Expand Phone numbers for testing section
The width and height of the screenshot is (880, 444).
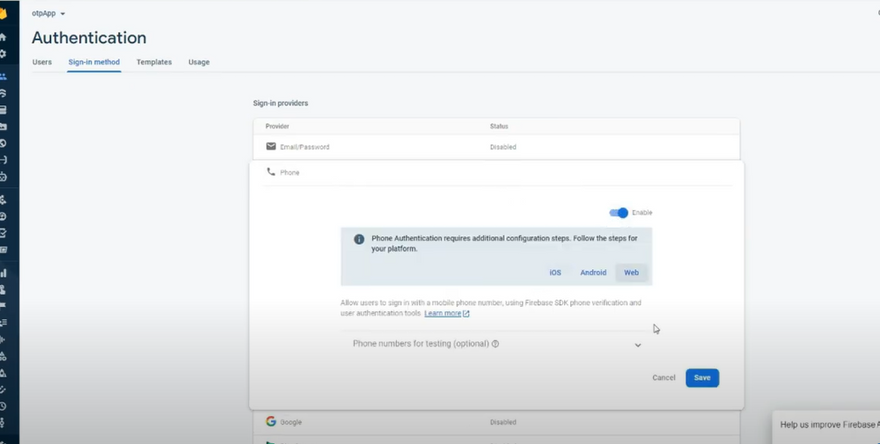click(x=638, y=345)
